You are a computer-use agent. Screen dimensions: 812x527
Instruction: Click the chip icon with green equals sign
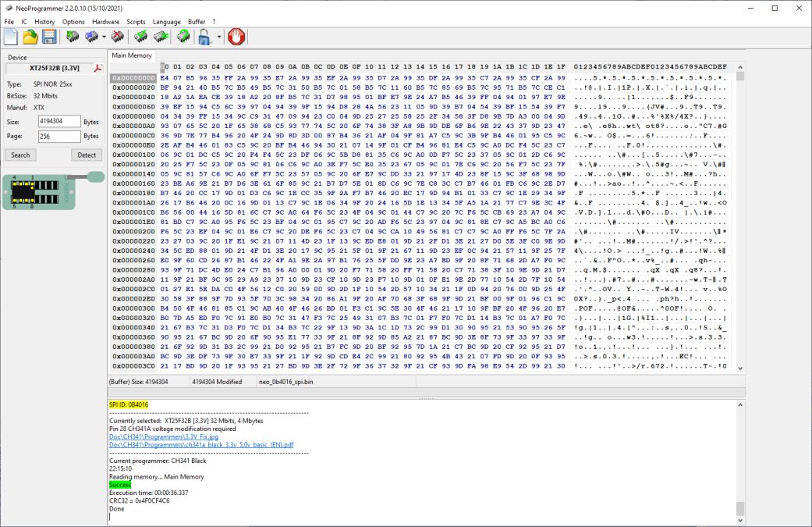(x=161, y=37)
